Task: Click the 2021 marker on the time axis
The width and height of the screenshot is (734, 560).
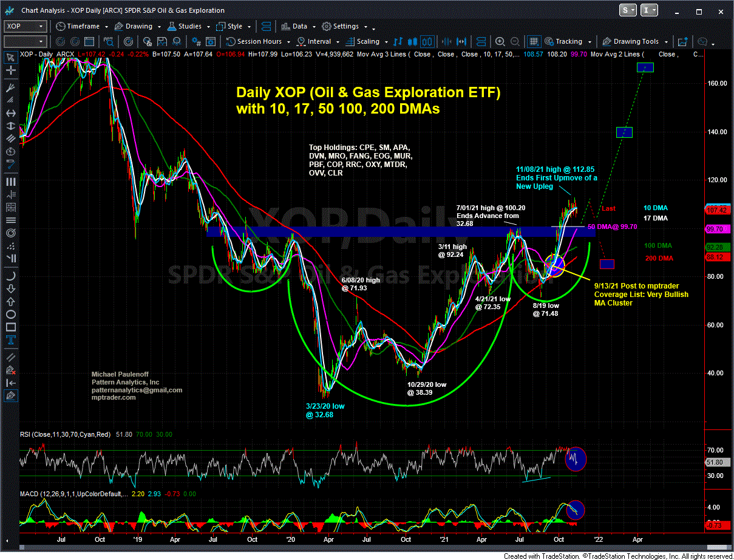Action: coord(446,539)
